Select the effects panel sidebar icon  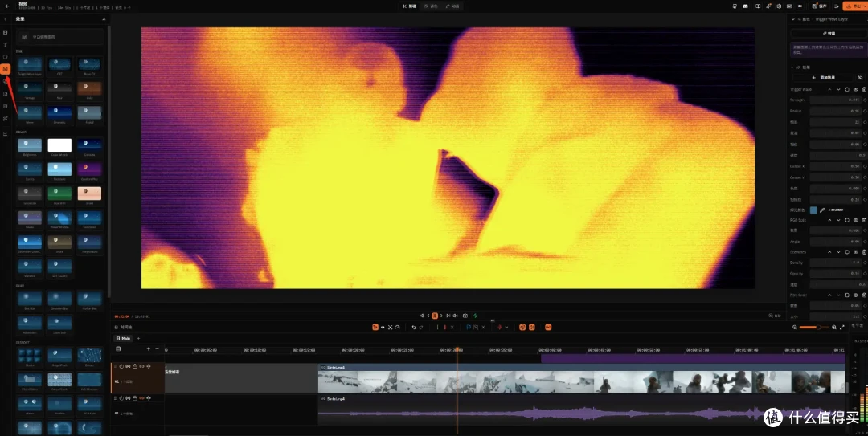(x=6, y=69)
